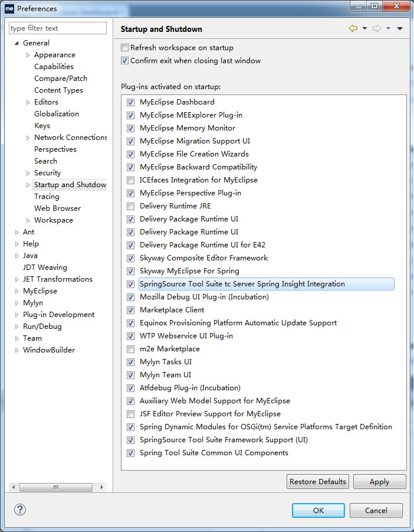Confirm with the OK button
This screenshot has height=532, width=414.
pyautogui.click(x=318, y=510)
